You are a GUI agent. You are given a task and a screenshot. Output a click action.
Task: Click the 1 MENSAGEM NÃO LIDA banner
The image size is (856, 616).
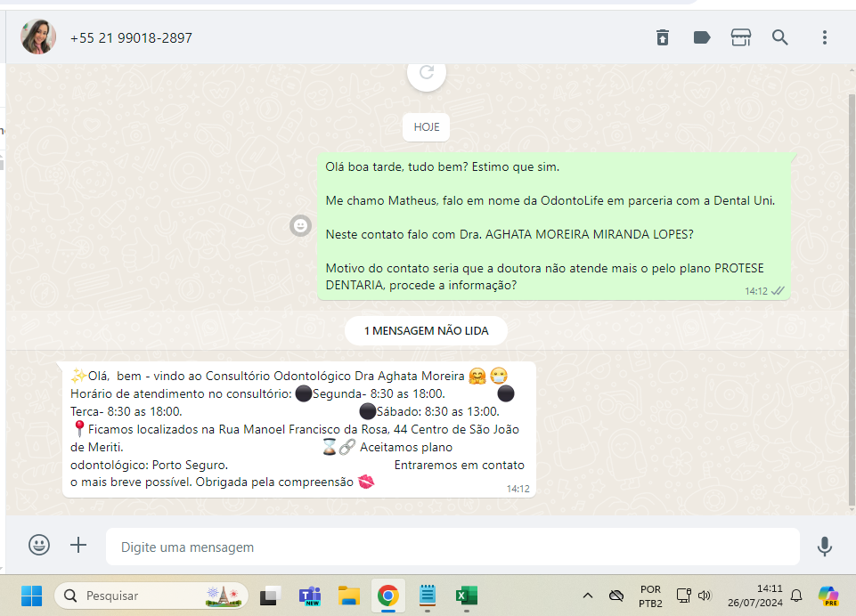tap(426, 330)
